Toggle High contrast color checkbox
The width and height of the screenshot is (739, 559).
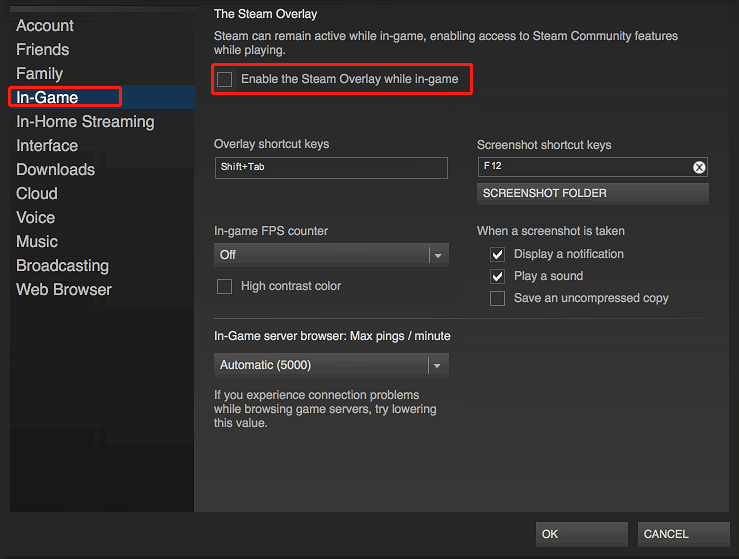coord(224,286)
